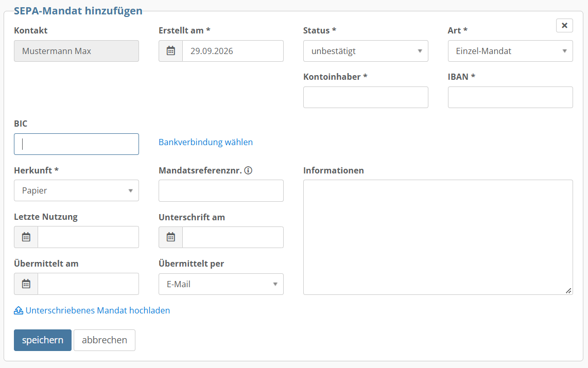Click the Erstellt am date field 29.09.2026
The height and width of the screenshot is (368, 588).
pos(233,51)
